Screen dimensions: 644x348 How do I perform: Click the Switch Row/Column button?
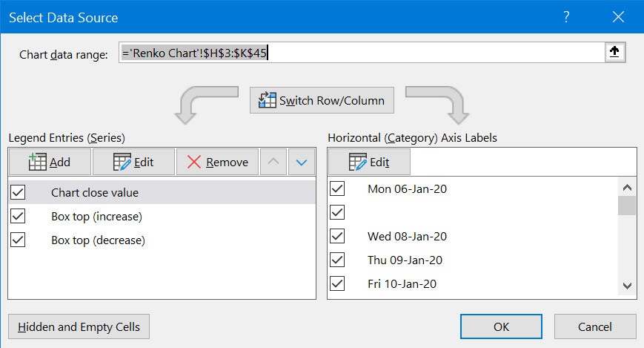[322, 100]
